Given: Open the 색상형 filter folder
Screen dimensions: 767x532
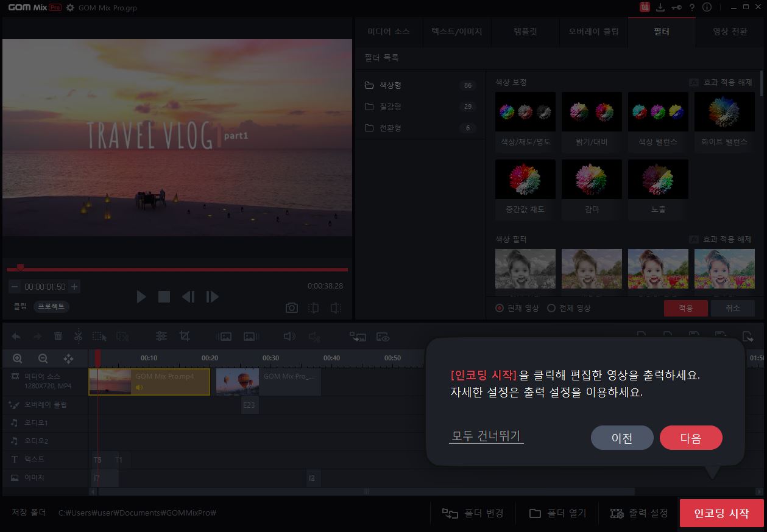Looking at the screenshot, I should pyautogui.click(x=420, y=85).
